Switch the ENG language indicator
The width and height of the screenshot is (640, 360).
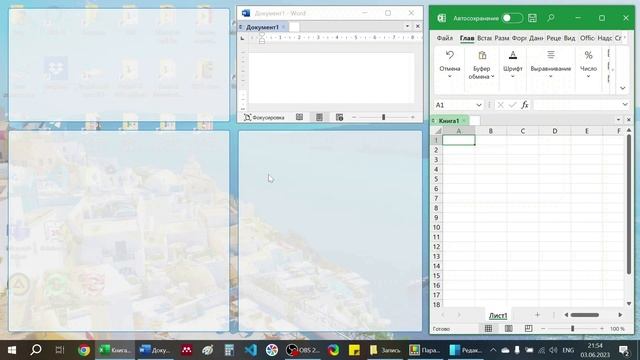[568, 350]
